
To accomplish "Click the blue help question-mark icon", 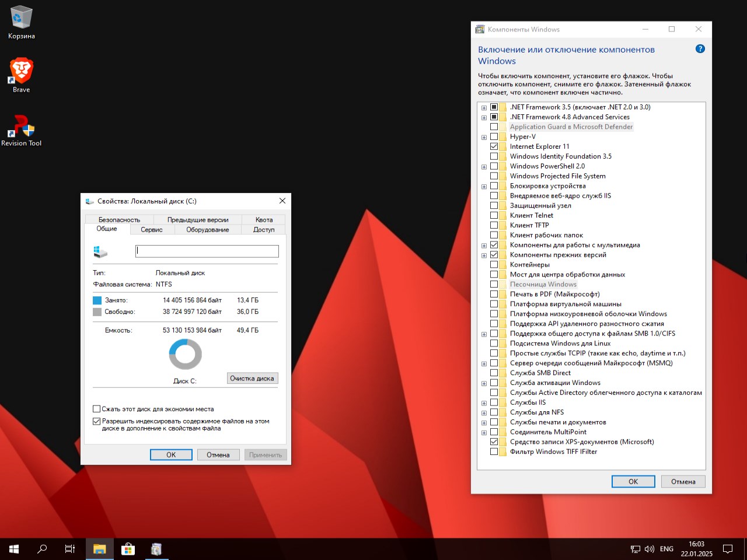I will [x=700, y=49].
